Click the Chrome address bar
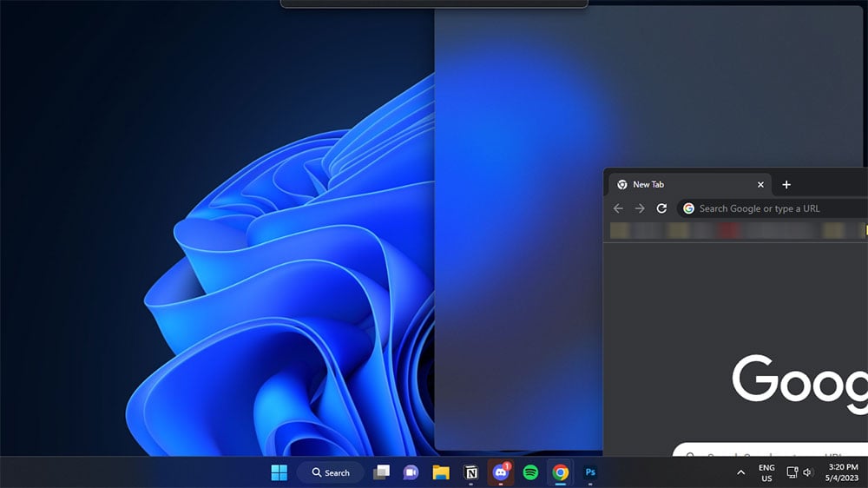This screenshot has height=488, width=868. (773, 208)
